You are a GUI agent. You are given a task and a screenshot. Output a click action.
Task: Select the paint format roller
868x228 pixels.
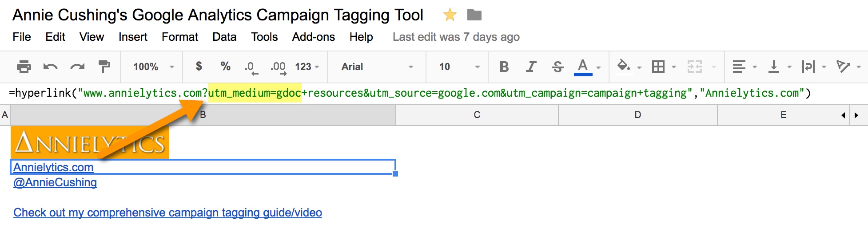pos(104,67)
